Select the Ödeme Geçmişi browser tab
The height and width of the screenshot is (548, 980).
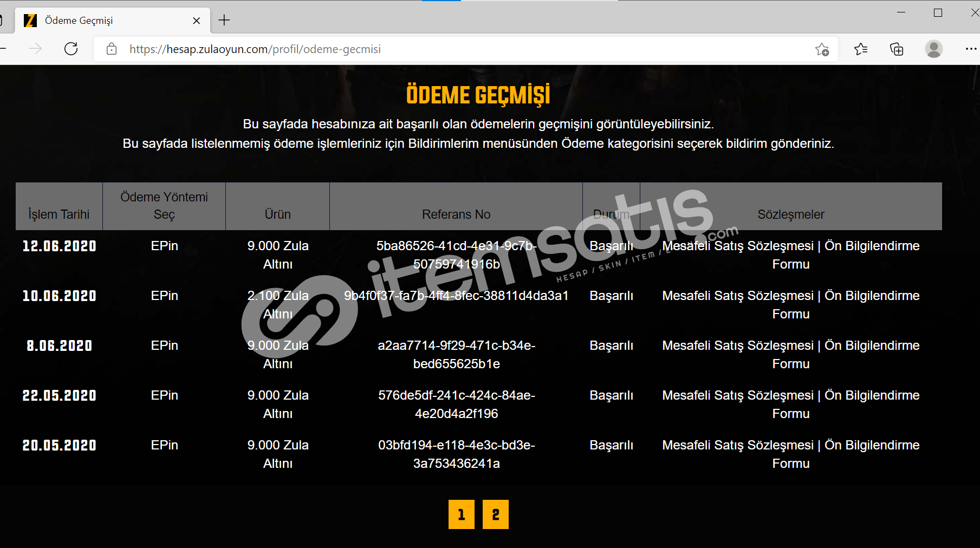pos(112,21)
